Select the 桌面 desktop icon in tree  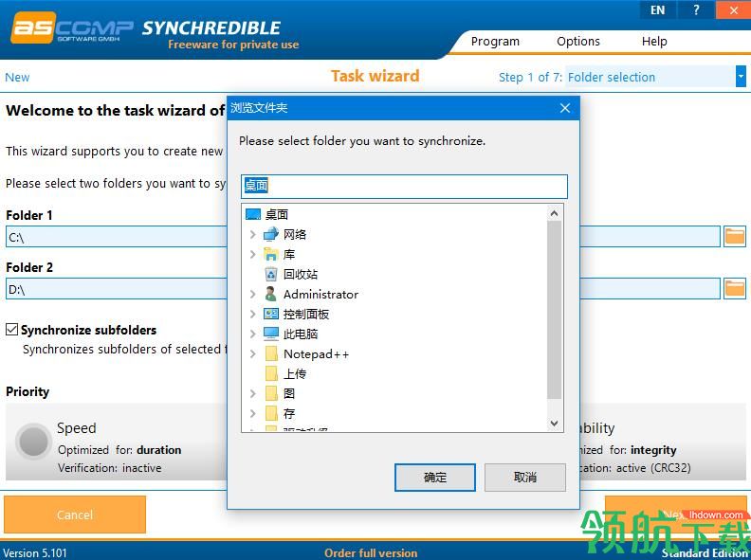click(253, 214)
